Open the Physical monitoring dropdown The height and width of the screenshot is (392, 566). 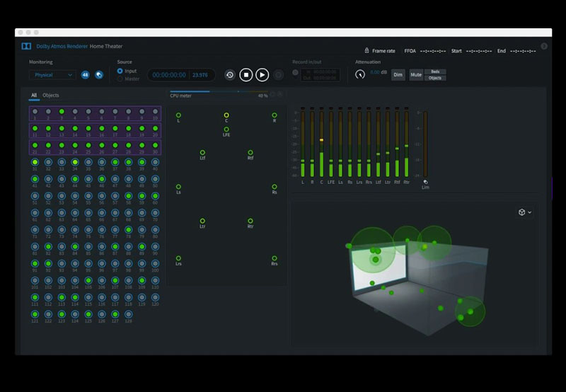52,74
